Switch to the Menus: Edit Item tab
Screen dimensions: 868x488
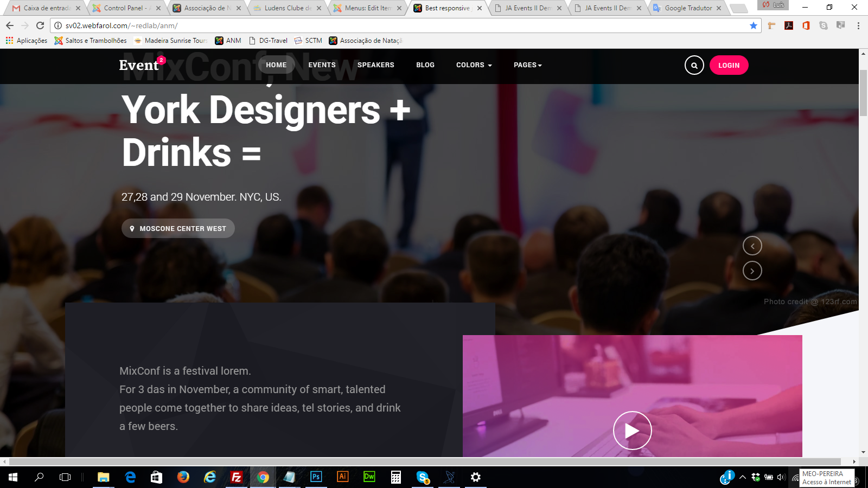point(367,8)
